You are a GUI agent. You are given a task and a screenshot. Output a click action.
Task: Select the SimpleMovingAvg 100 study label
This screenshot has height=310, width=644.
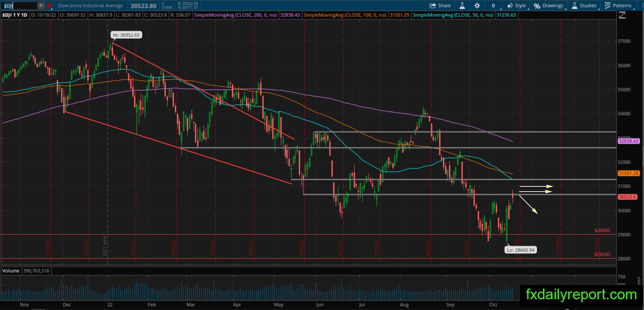345,15
